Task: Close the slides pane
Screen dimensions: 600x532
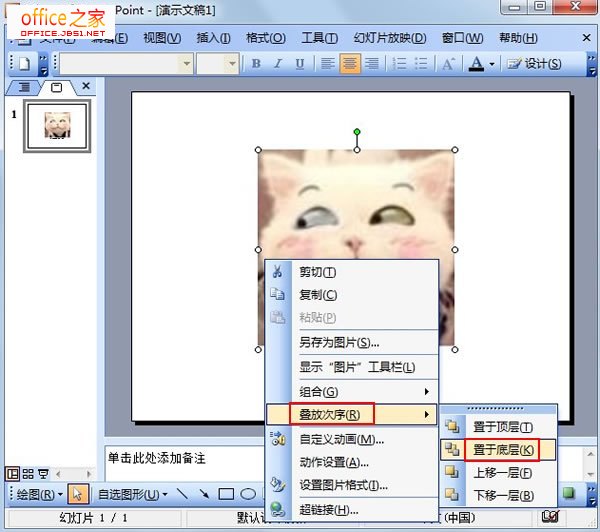Action: coord(86,86)
